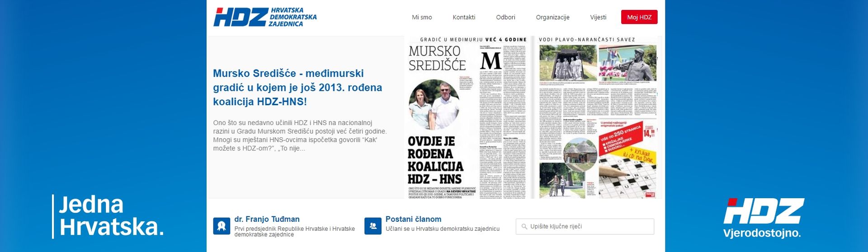Screen dimensions: 868x252
Task: Open the Mursko Središće newspaper scan image
Action: coord(533,117)
